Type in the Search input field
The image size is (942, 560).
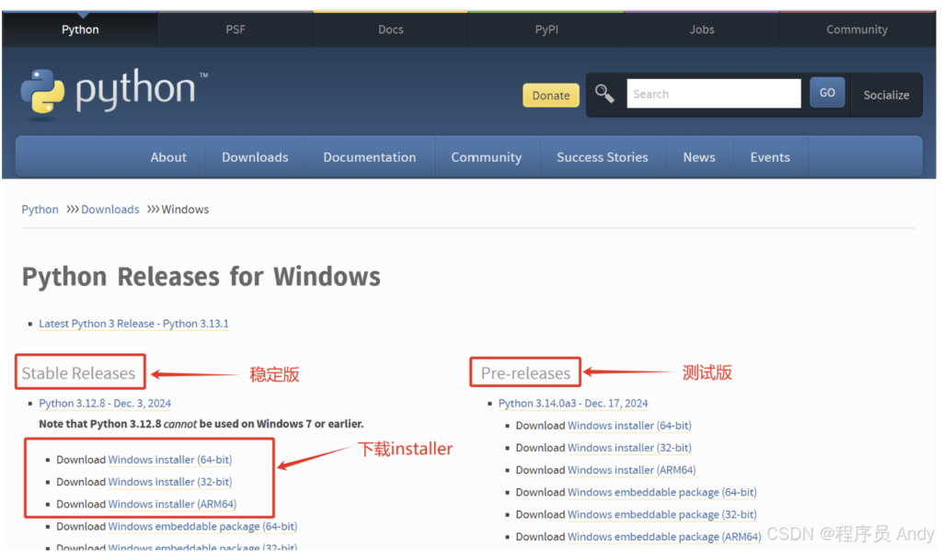click(x=713, y=94)
